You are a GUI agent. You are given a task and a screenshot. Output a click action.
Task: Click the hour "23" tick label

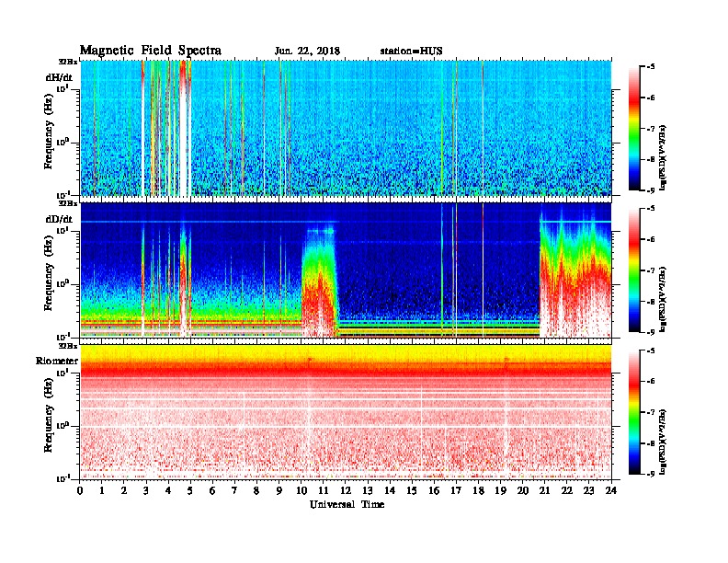588,490
